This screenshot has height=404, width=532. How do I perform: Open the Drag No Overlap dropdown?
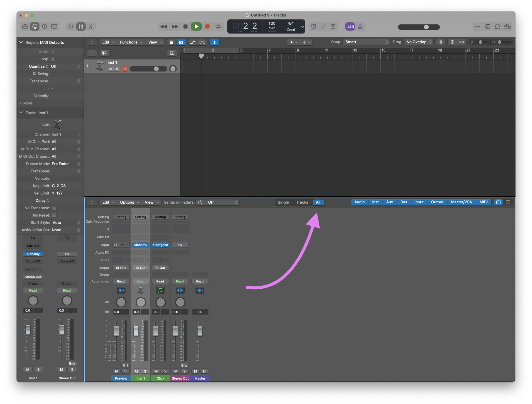coord(419,42)
